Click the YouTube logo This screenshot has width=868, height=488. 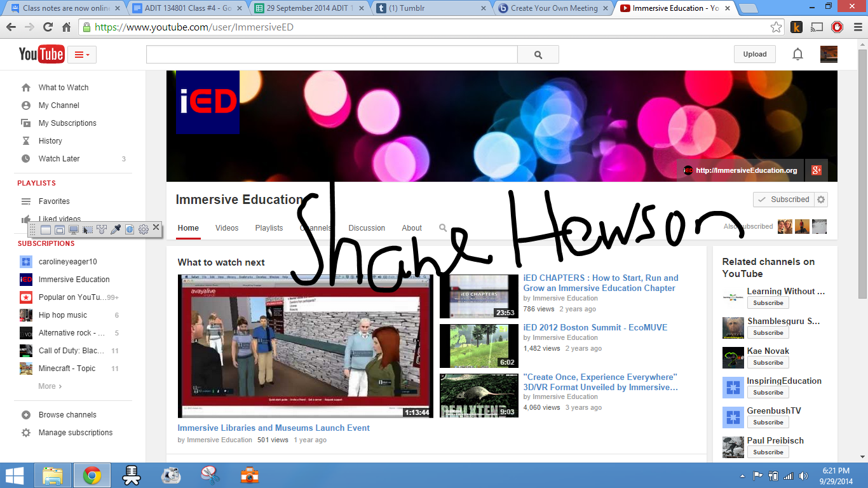click(41, 55)
